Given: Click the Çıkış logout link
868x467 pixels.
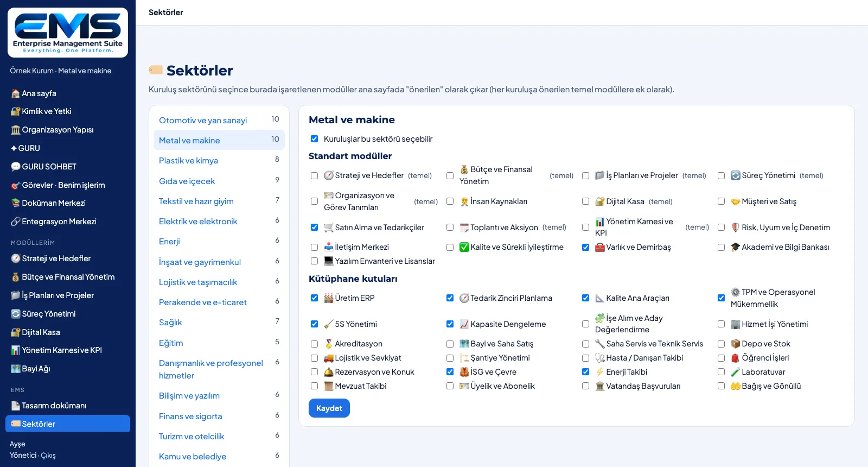Looking at the screenshot, I should (x=48, y=456).
